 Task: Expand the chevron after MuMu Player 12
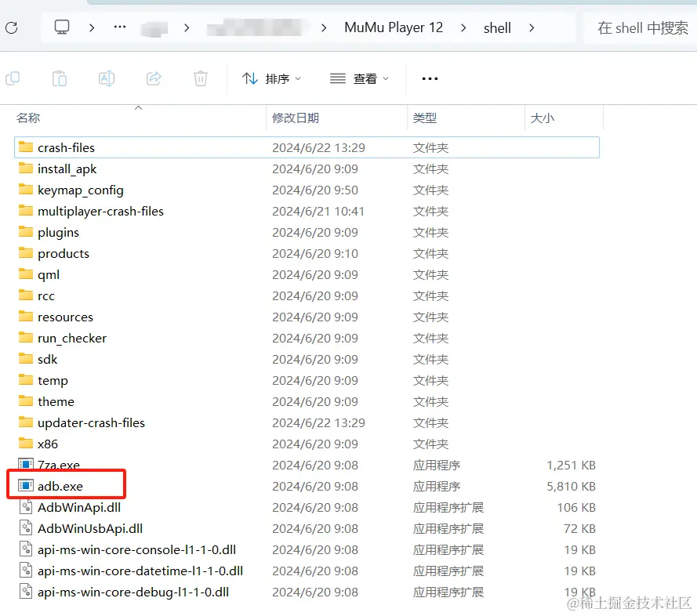(463, 28)
